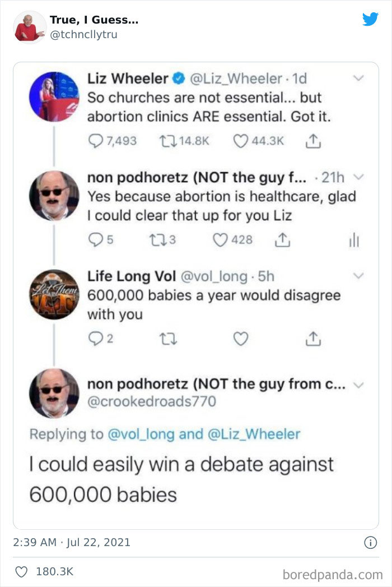Screen dimensions: 392x587
Task: Expand chevron beside @crookedroads770 tweet
Action: point(358,385)
